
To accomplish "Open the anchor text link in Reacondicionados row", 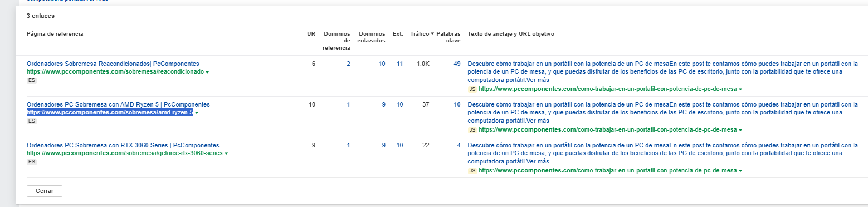I will pyautogui.click(x=662, y=72).
